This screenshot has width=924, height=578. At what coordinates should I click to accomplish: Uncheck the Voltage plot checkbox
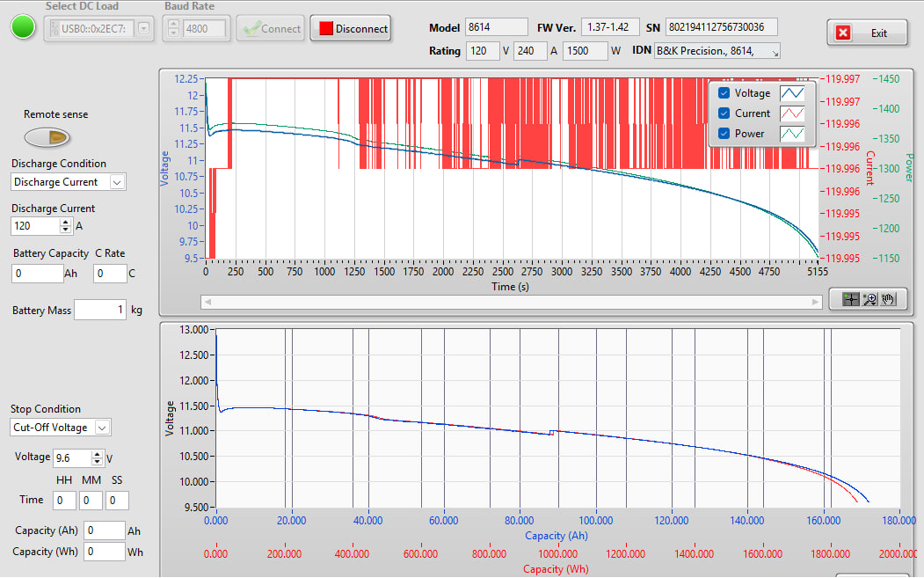[724, 93]
